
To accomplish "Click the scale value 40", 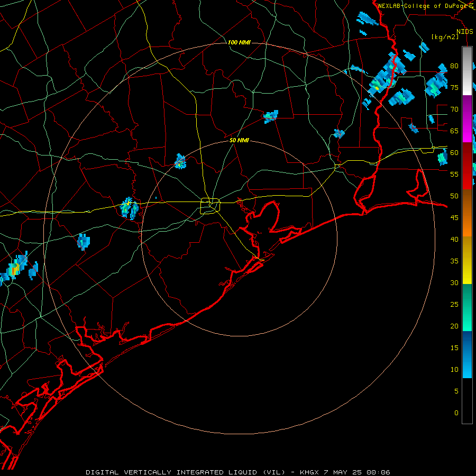I will pos(454,239).
